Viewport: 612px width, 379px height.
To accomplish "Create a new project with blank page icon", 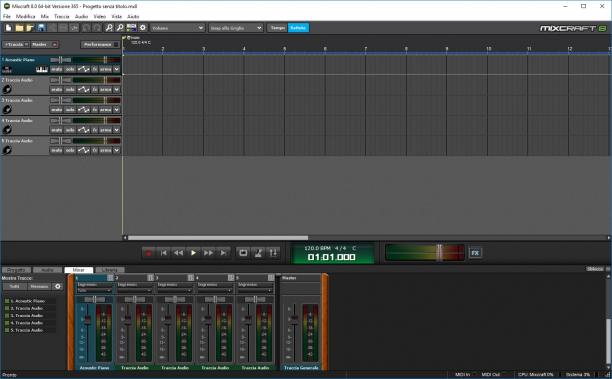I will (8, 28).
